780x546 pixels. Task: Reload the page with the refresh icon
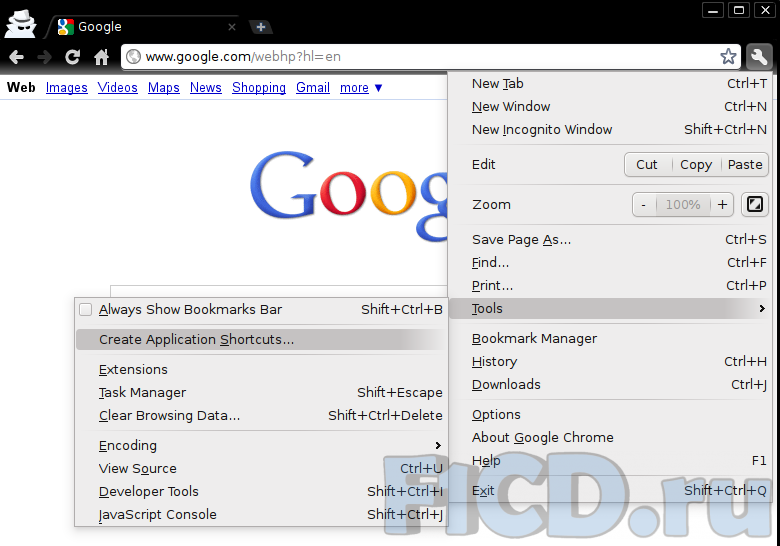coord(73,57)
